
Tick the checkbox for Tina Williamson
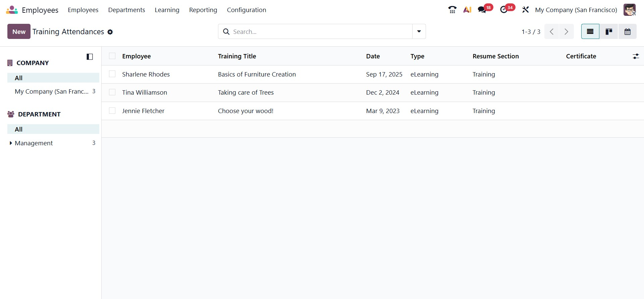tap(112, 92)
